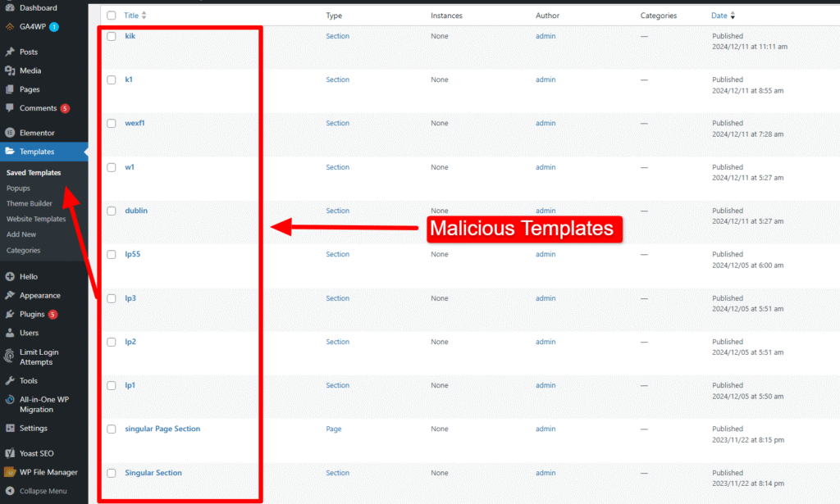Open the Comments menu with 5 badge
Image resolution: width=840 pixels, height=504 pixels.
tap(38, 108)
